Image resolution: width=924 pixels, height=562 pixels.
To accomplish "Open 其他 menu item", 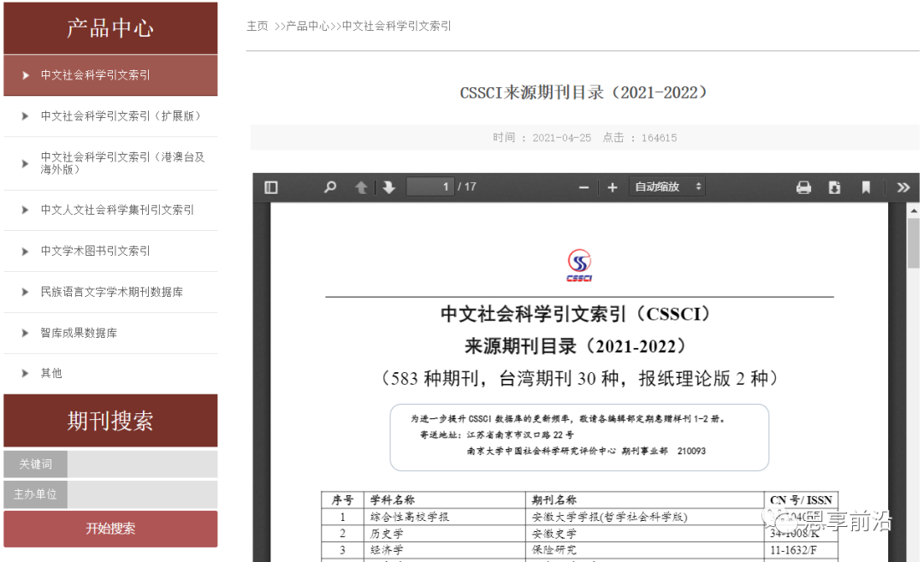I will (50, 373).
